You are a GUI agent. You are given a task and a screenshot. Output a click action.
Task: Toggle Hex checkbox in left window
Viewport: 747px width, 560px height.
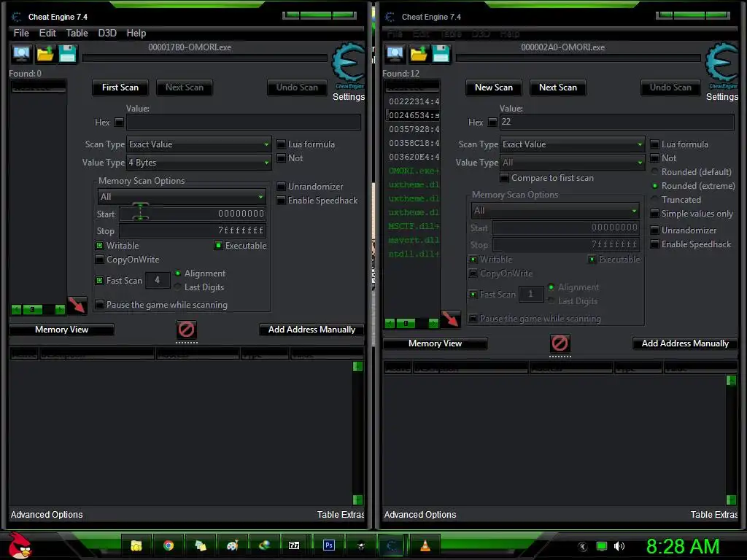(x=119, y=122)
